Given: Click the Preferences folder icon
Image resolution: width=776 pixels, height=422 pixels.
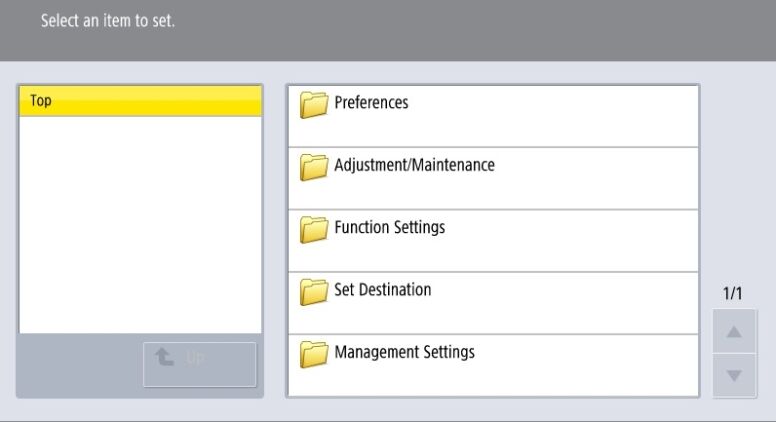Looking at the screenshot, I should click(315, 105).
